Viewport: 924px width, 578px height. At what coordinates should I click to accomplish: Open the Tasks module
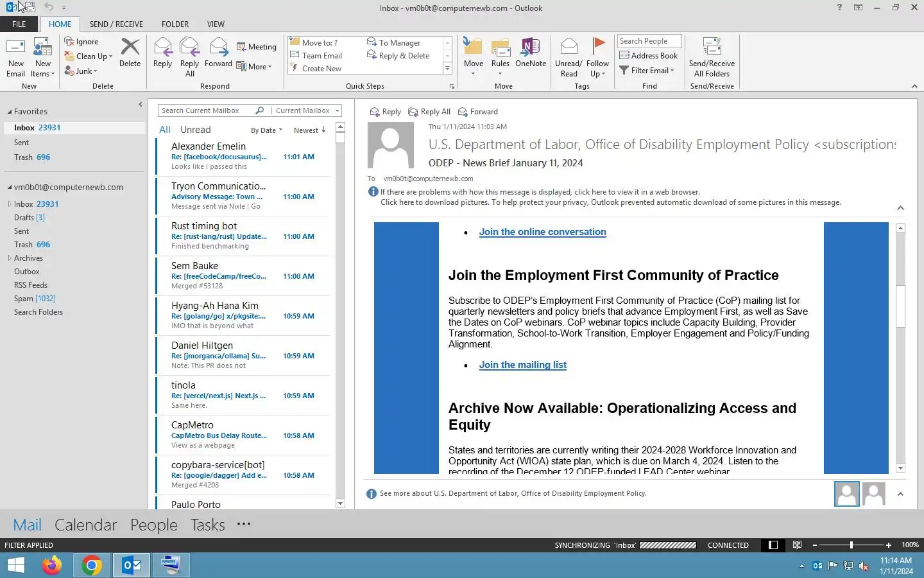pyautogui.click(x=208, y=525)
